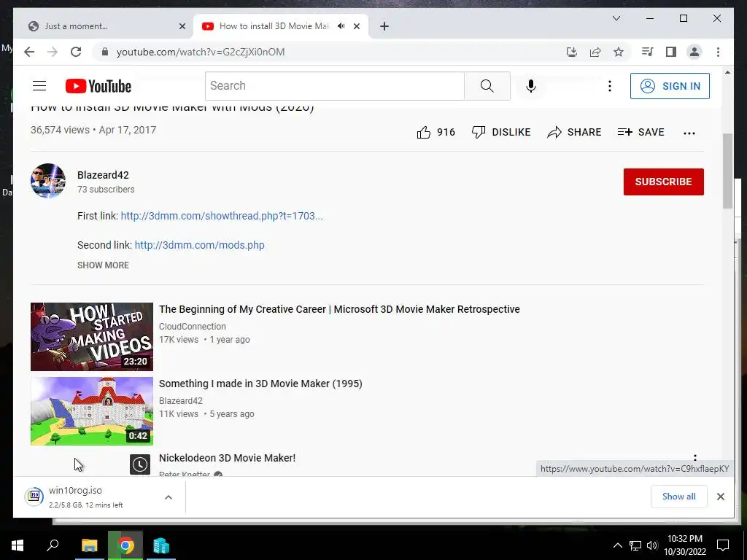Show hidden tray icons chevron
Screen dimensions: 747x560
pyautogui.click(x=617, y=545)
